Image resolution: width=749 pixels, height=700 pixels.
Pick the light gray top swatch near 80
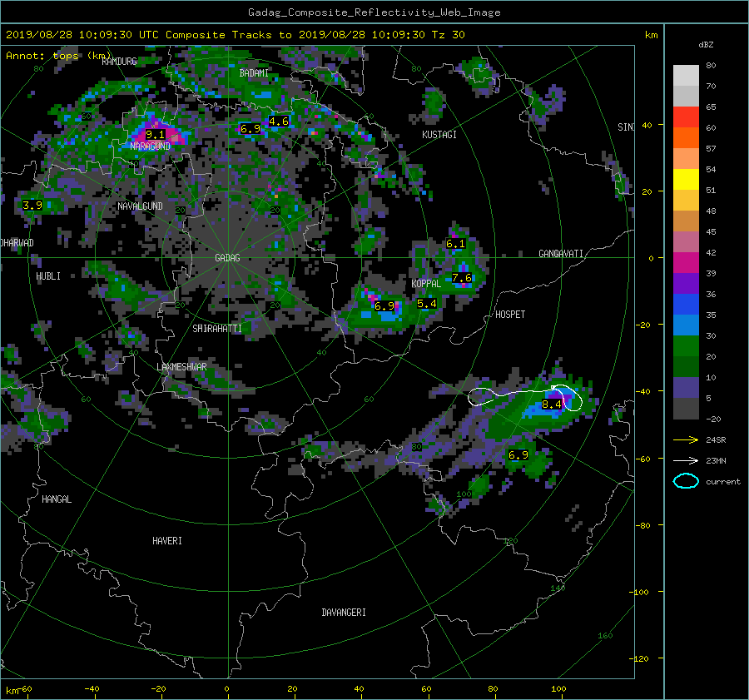pyautogui.click(x=686, y=76)
